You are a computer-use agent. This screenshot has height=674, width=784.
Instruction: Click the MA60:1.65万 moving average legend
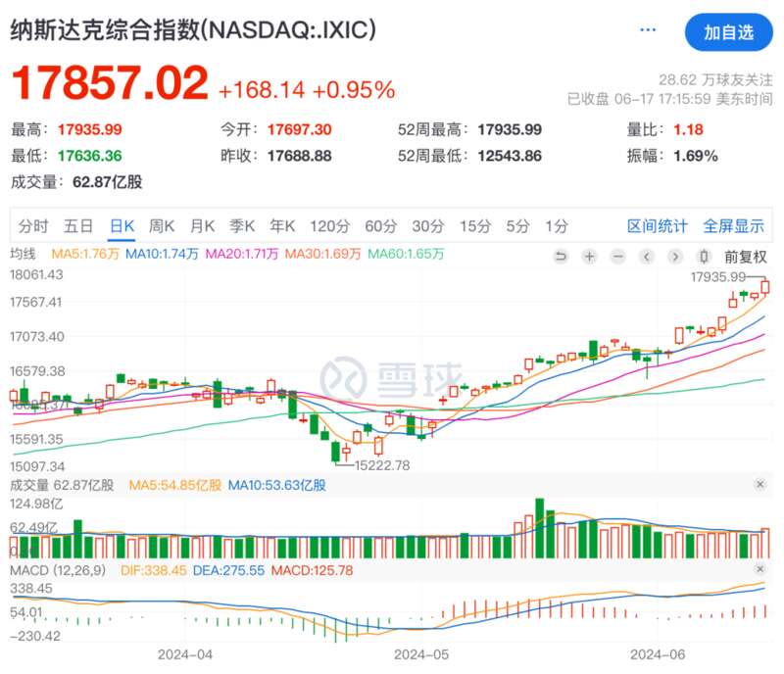tap(406, 254)
